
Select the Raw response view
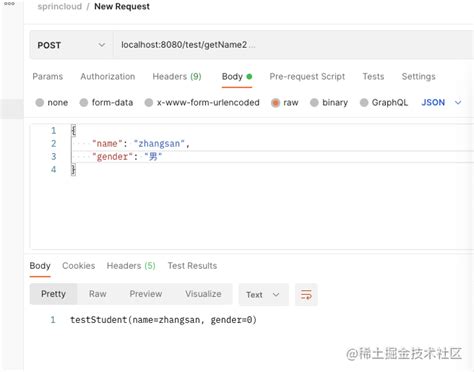(x=98, y=294)
